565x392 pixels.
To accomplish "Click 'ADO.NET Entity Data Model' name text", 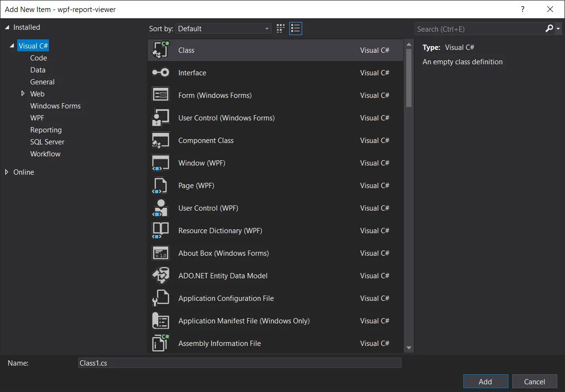I will 223,275.
